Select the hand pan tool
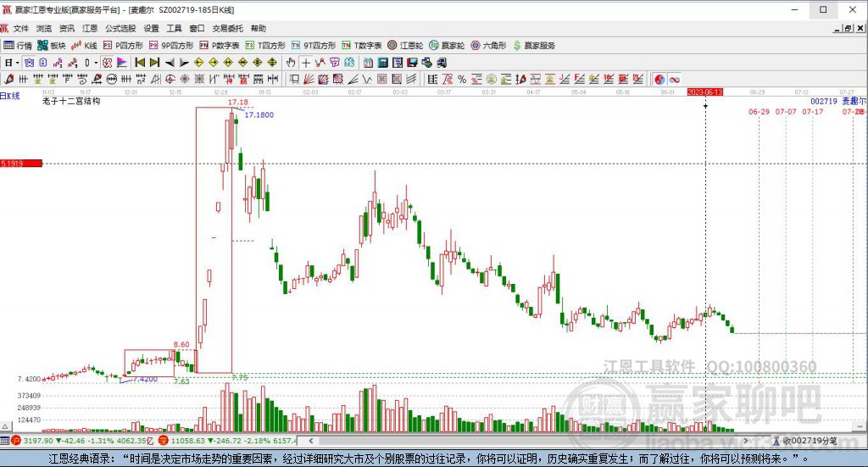The image size is (868, 467). coord(291,63)
